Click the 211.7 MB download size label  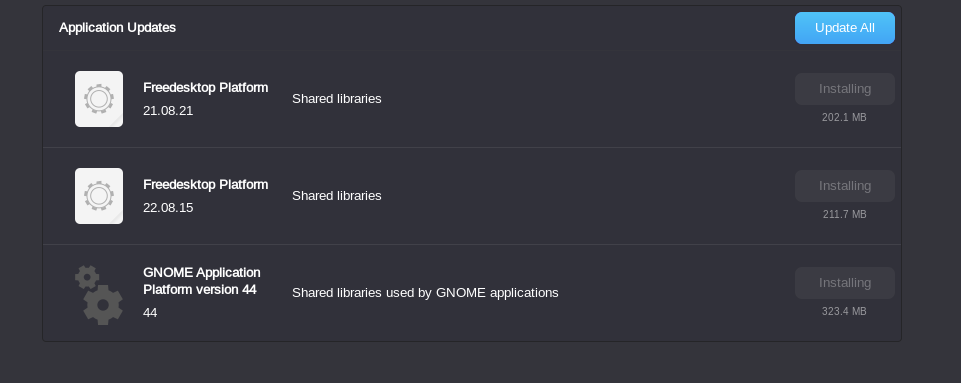click(x=844, y=214)
